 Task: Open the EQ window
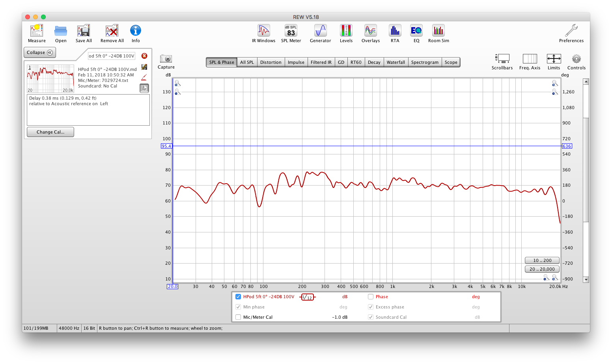click(416, 33)
